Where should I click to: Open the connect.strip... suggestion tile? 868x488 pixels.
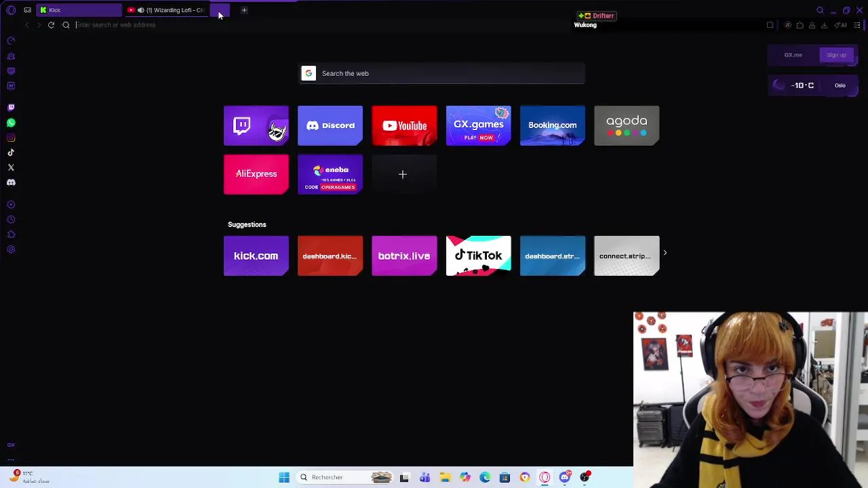point(627,256)
